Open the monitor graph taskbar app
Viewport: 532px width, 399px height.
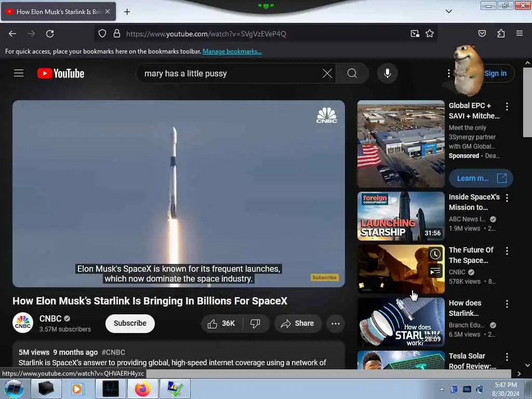point(110,389)
